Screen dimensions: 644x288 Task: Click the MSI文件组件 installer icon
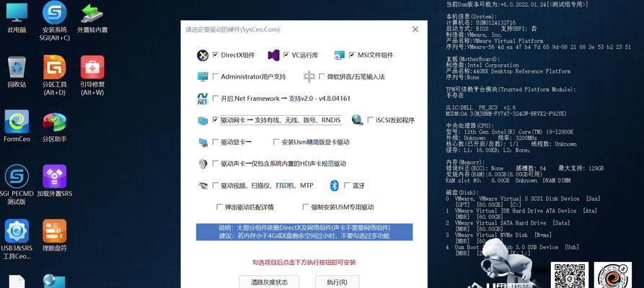click(339, 55)
